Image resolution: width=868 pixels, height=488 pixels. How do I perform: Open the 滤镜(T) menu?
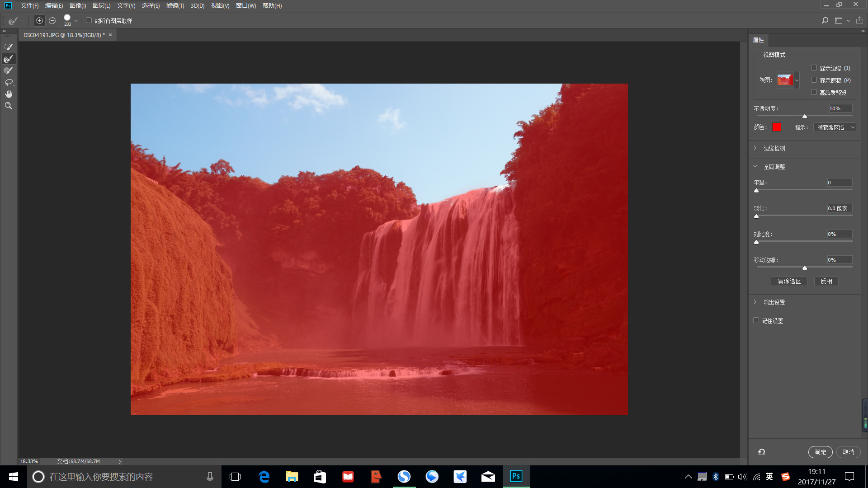click(175, 6)
